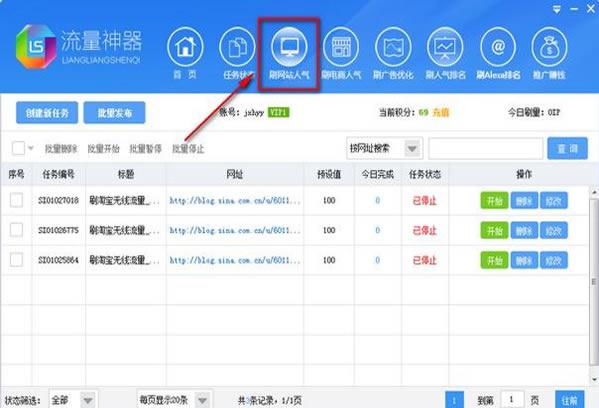Viewport: 599px width, 408px height.
Task: Click the scrollbar down arrow
Action: coord(594,379)
